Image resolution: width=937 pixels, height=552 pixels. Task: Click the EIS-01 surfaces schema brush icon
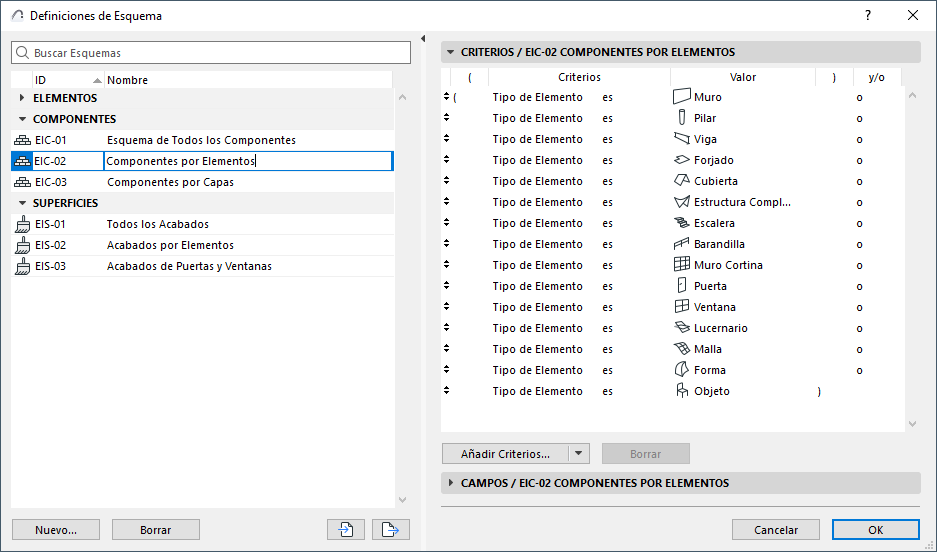(x=22, y=224)
